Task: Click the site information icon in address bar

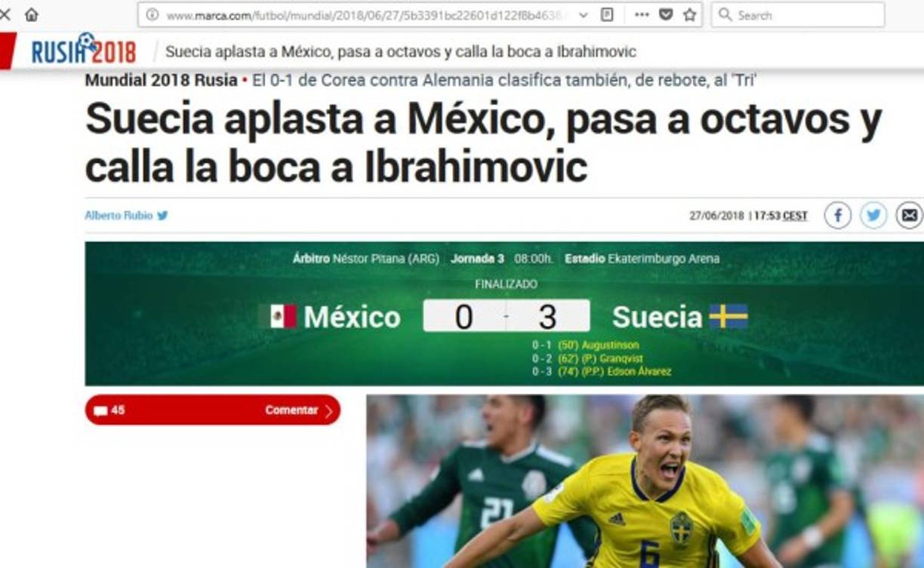Action: [152, 15]
